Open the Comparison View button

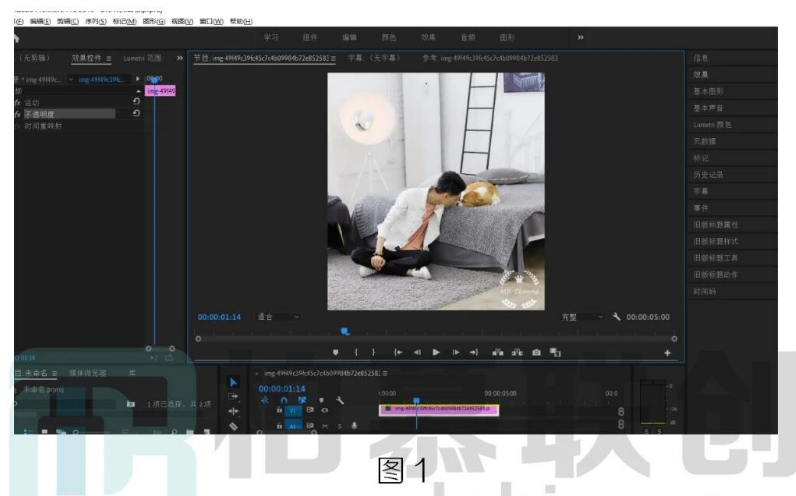(x=555, y=352)
